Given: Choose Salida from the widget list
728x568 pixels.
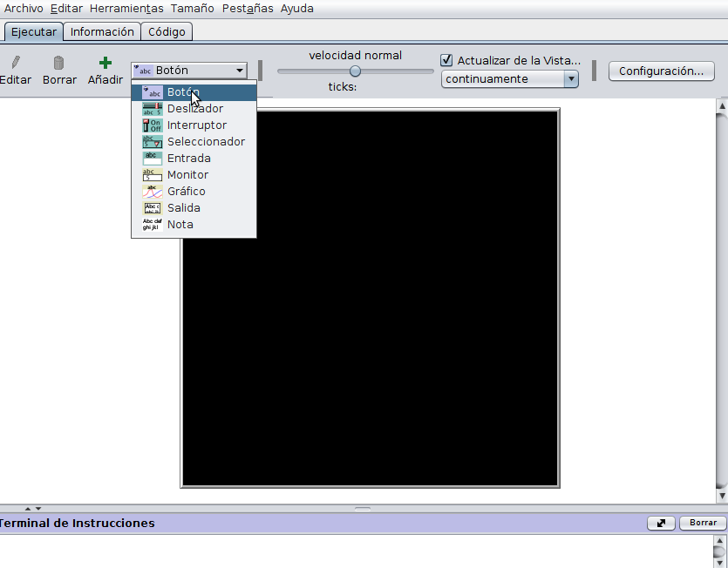Looking at the screenshot, I should pos(194,208).
